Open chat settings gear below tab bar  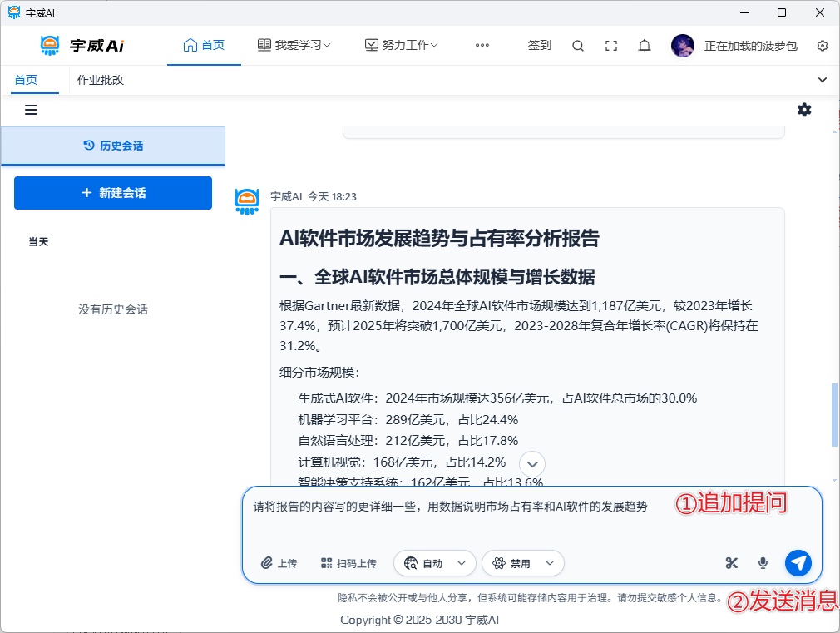(804, 110)
